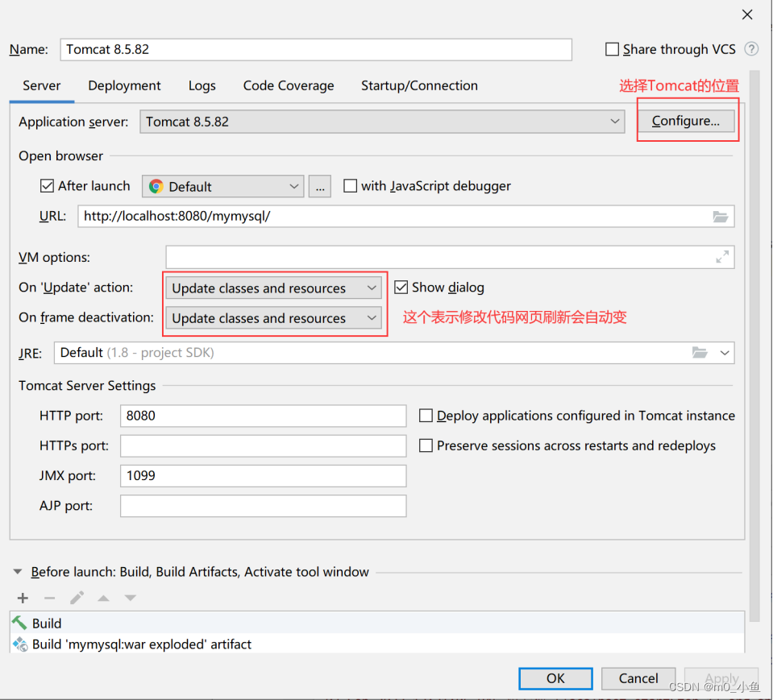Viewport: 773px width, 700px height.
Task: Click the artifact build icon
Action: pos(20,644)
